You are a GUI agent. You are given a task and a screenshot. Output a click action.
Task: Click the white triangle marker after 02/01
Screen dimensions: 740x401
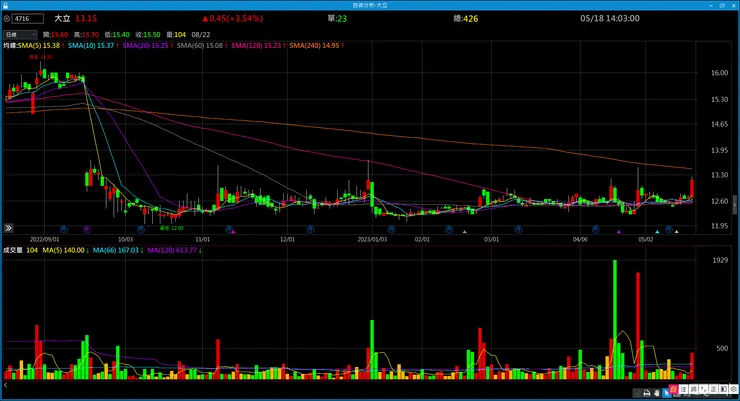(464, 232)
